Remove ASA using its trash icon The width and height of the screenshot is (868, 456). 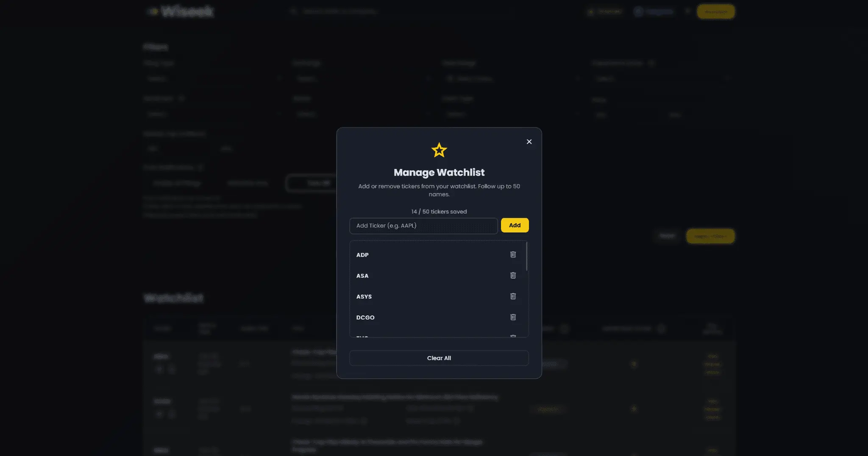point(513,275)
